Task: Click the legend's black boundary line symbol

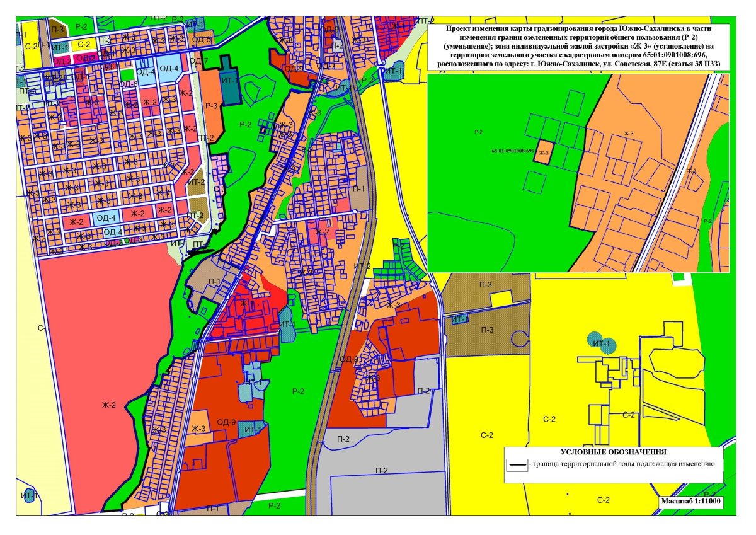Action: [518, 465]
